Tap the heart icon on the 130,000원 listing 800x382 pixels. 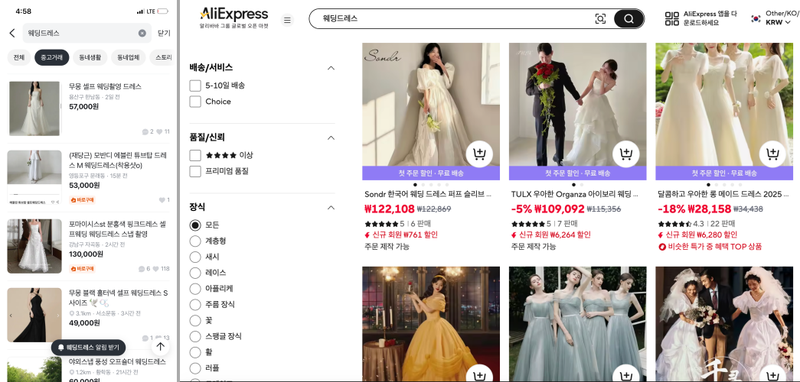click(156, 269)
